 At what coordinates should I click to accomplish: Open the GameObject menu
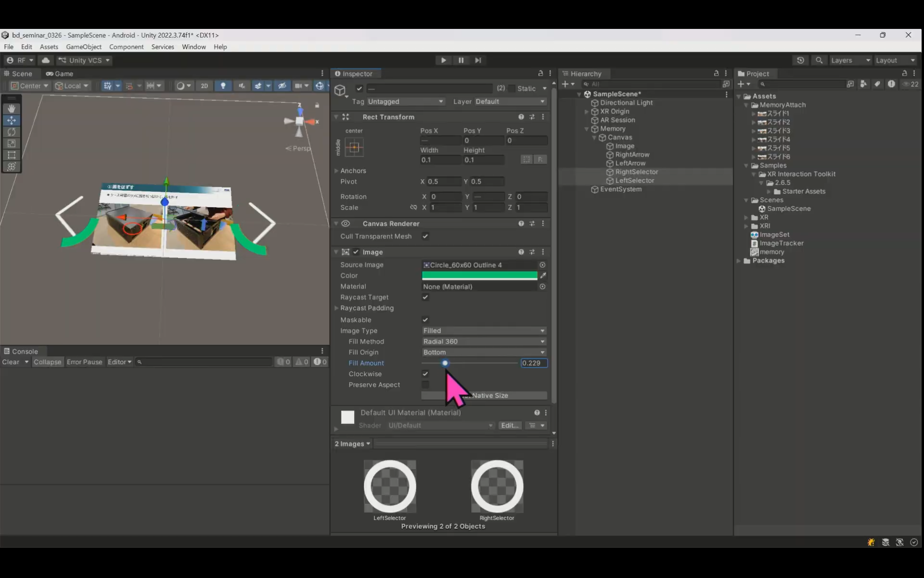(x=83, y=47)
